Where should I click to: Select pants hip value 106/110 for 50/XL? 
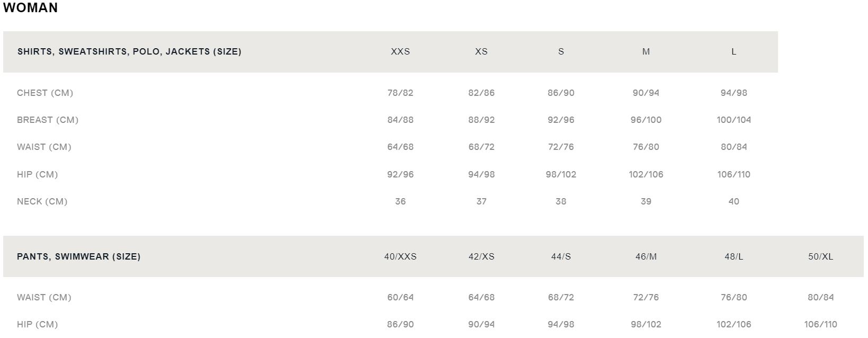point(820,324)
